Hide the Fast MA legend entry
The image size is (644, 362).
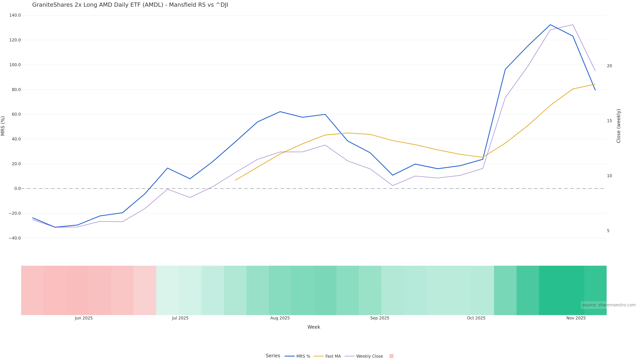tap(327, 356)
